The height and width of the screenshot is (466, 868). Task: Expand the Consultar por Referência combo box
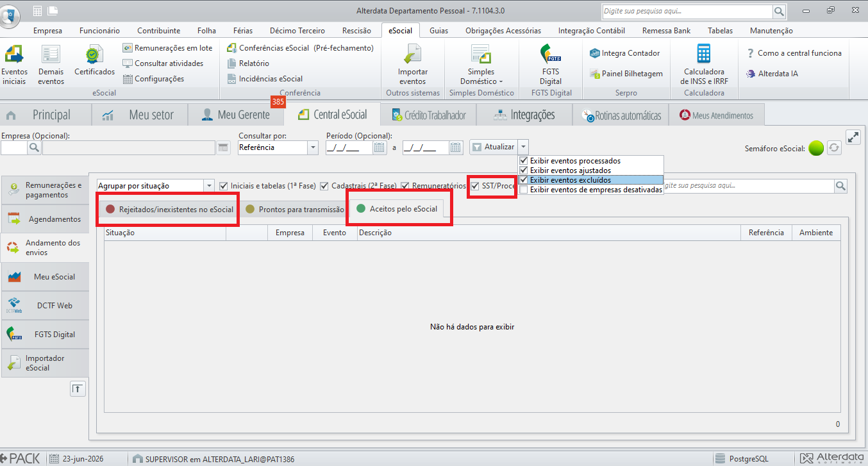click(x=313, y=147)
